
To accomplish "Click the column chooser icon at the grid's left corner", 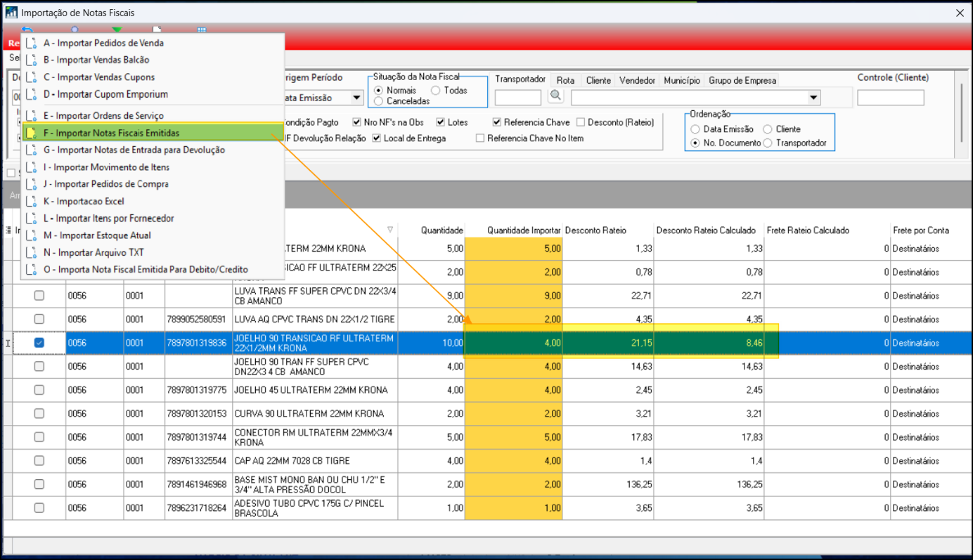I will (x=8, y=230).
